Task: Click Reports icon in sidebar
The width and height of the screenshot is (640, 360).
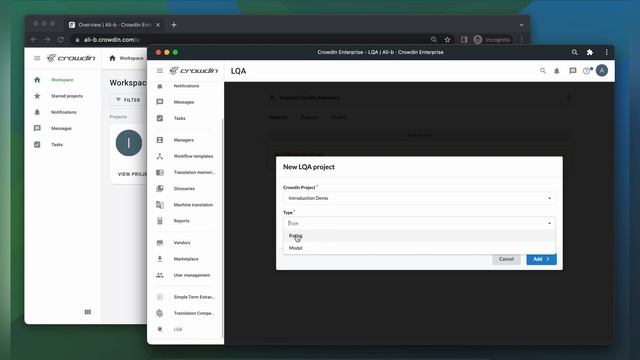Action: pos(160,221)
